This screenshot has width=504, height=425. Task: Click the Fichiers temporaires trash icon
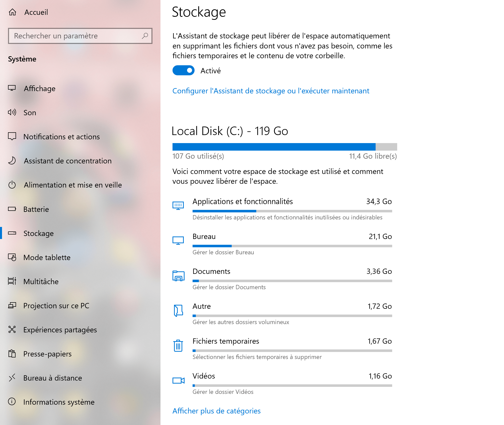click(179, 345)
